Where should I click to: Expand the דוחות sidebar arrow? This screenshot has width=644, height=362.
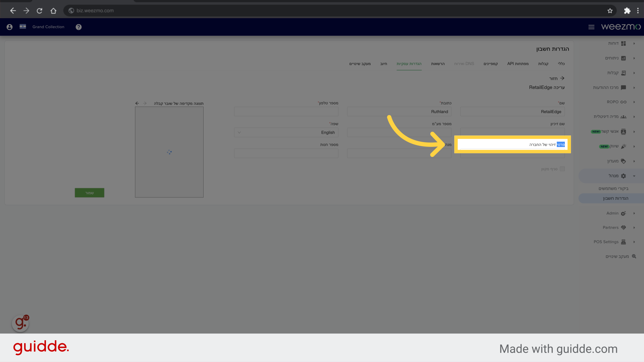[634, 44]
